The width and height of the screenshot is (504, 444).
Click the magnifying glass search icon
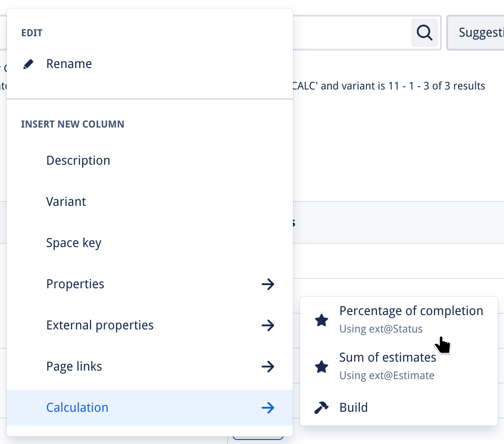tap(424, 32)
